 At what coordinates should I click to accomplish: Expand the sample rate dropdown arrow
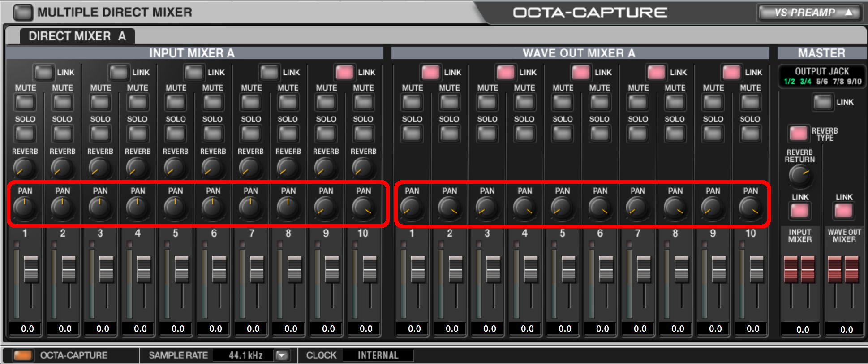[x=282, y=355]
